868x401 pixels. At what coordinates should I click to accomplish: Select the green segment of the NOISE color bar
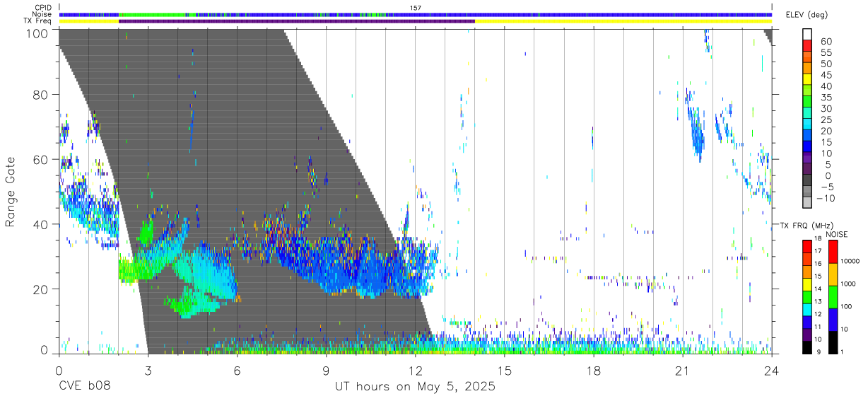pos(834,296)
